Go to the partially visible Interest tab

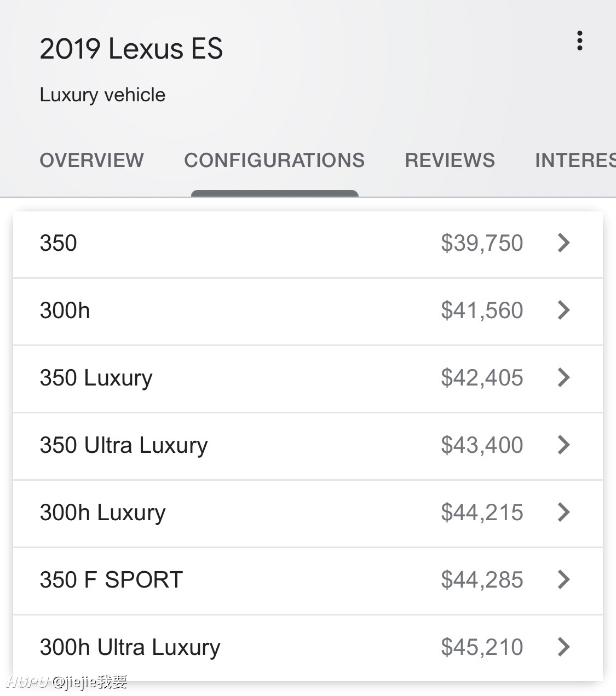[x=575, y=160]
